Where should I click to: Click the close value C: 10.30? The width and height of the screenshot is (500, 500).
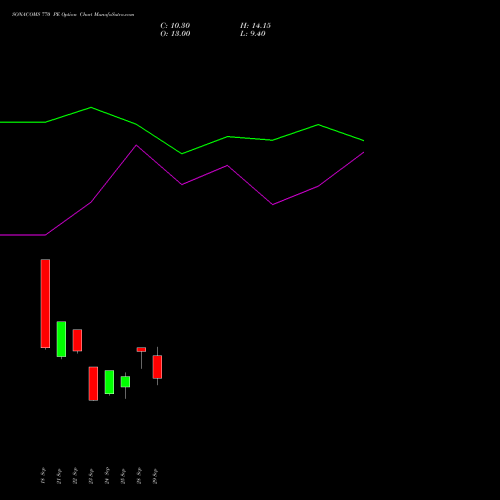point(175,26)
